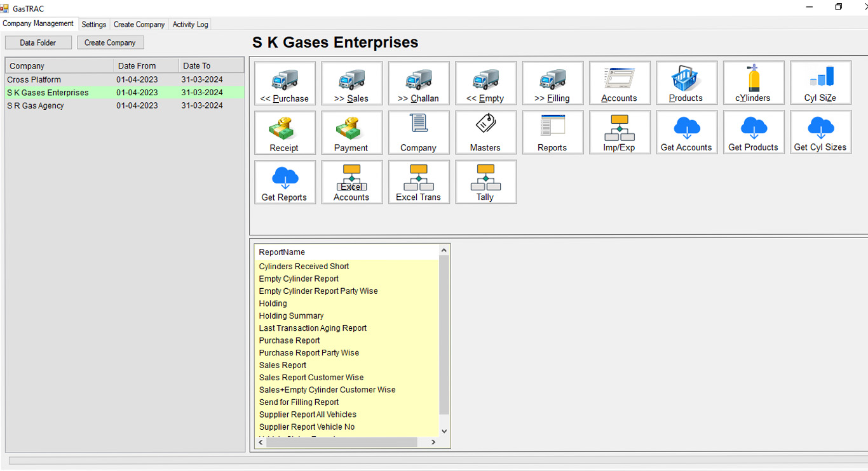Screen dimensions: 868x471
Task: Open the Company scroll icon
Action: (x=419, y=133)
